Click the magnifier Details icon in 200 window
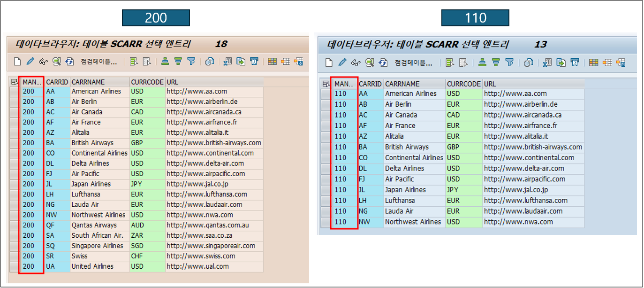Screen dimensions: 644x288 57,62
